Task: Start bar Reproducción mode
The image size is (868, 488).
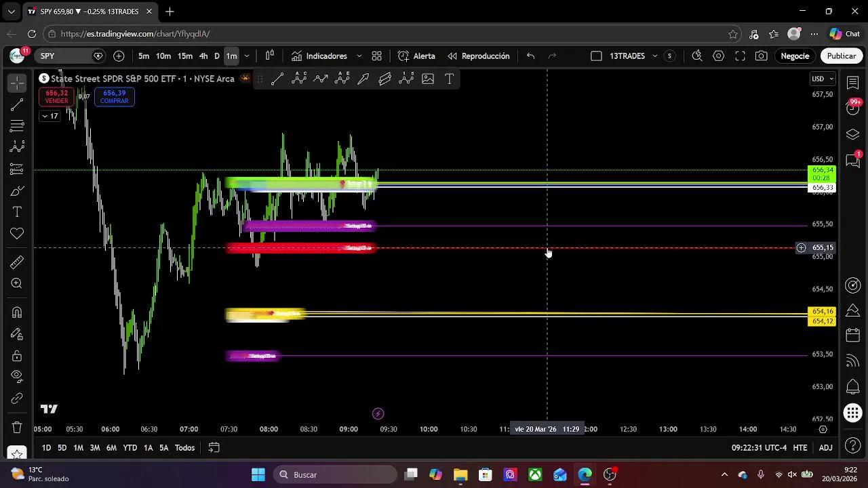Action: point(478,56)
